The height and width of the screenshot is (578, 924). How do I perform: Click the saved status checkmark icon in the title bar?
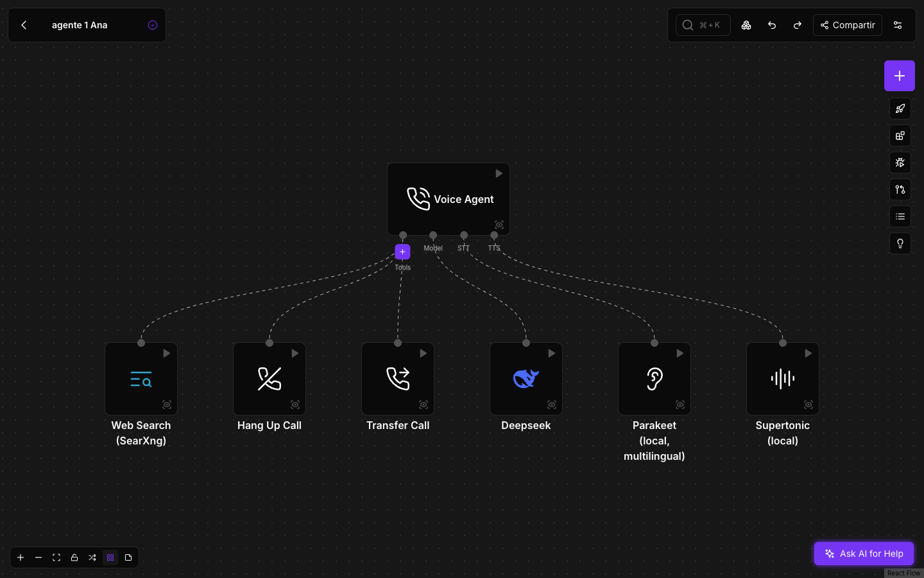tap(153, 25)
